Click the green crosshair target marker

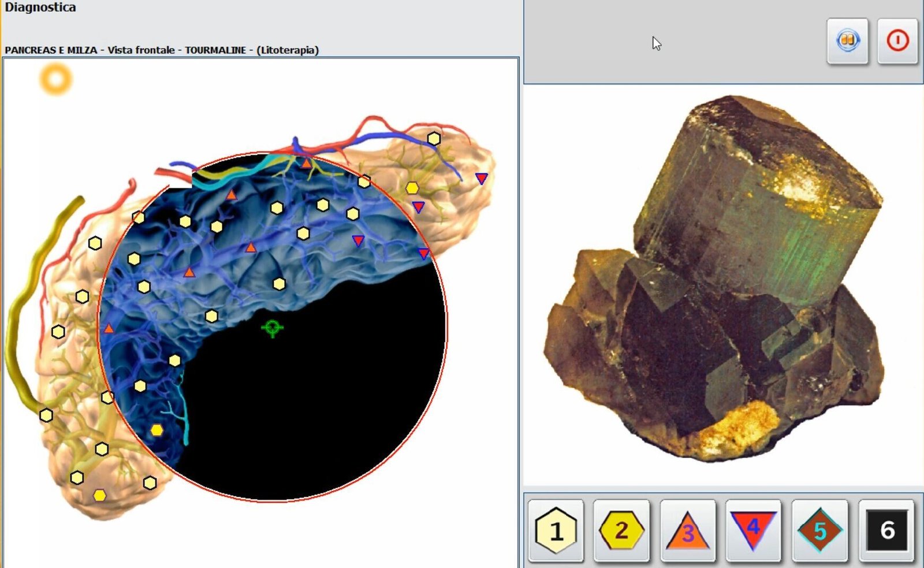pyautogui.click(x=272, y=328)
